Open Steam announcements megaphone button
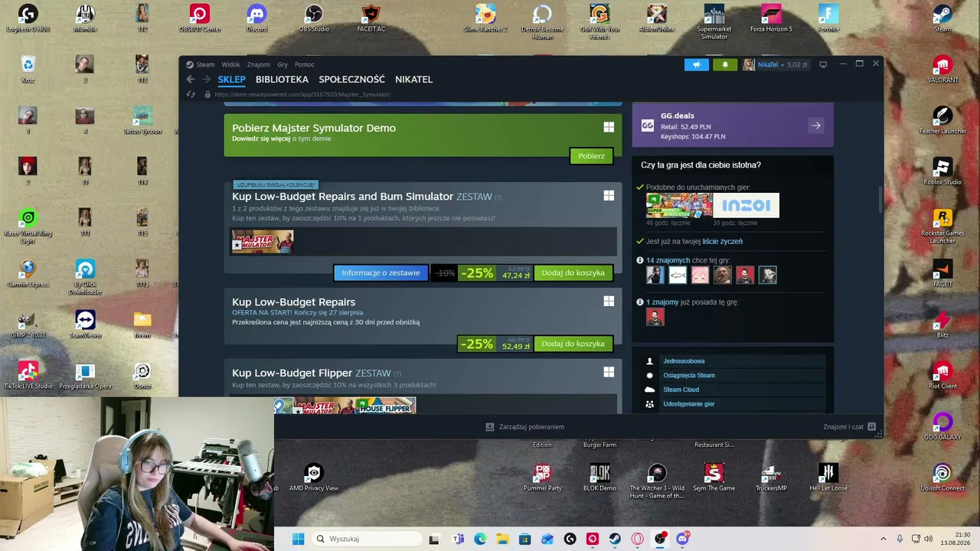Image resolution: width=980 pixels, height=551 pixels. point(697,64)
